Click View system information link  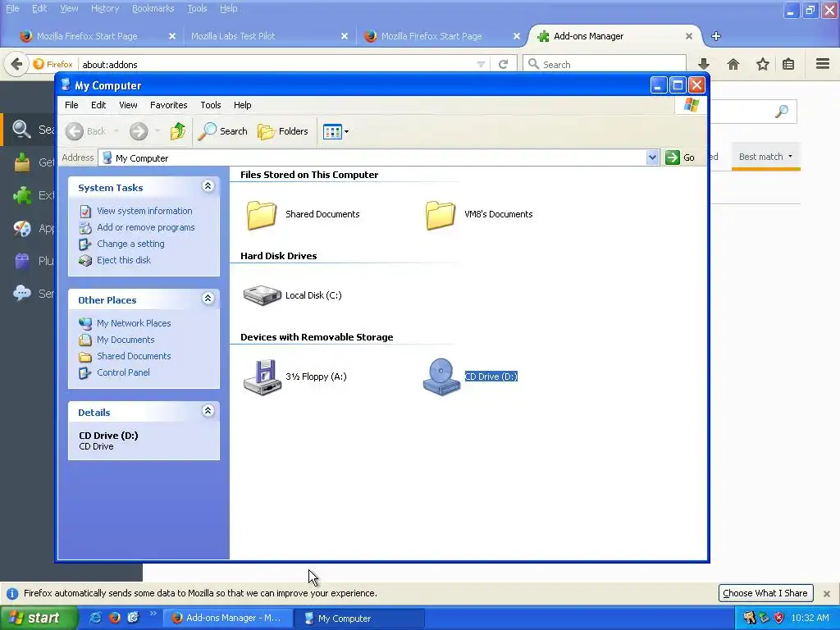pos(144,211)
